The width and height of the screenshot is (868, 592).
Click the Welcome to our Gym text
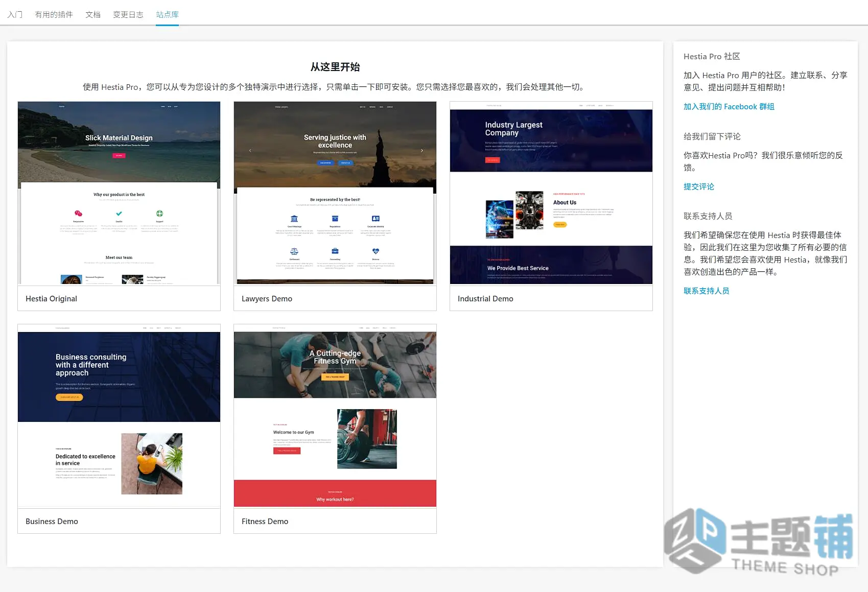[294, 432]
